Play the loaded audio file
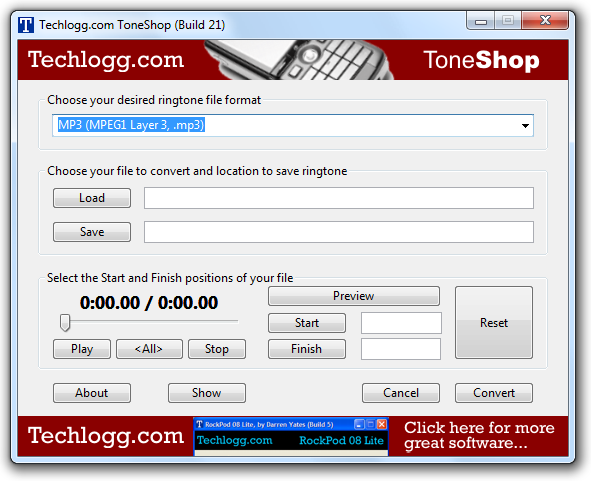Image resolution: width=591 pixels, height=481 pixels. pyautogui.click(x=82, y=349)
